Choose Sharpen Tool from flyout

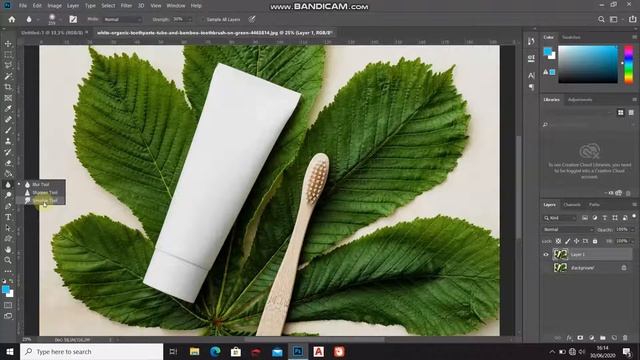[44, 192]
